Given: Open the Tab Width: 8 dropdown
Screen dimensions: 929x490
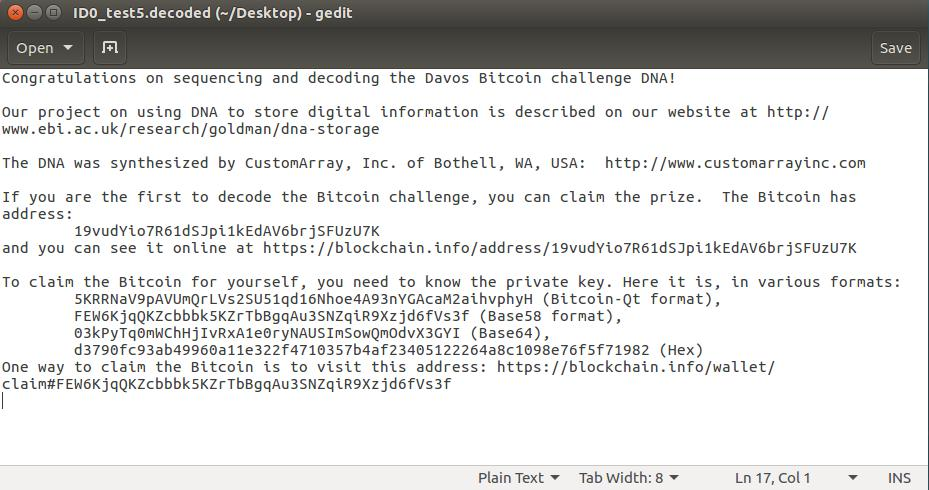Looking at the screenshot, I should [629, 478].
